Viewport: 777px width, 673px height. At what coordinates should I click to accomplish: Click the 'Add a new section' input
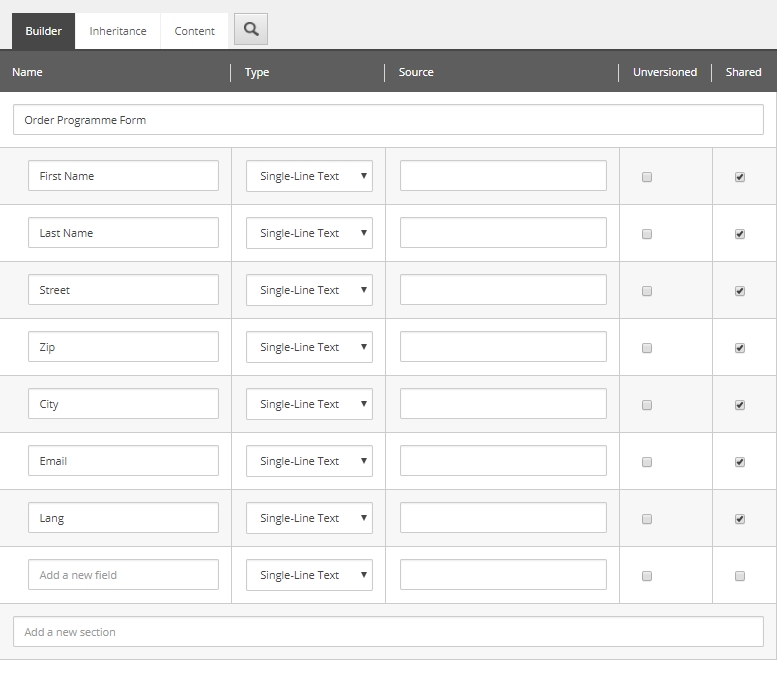388,632
